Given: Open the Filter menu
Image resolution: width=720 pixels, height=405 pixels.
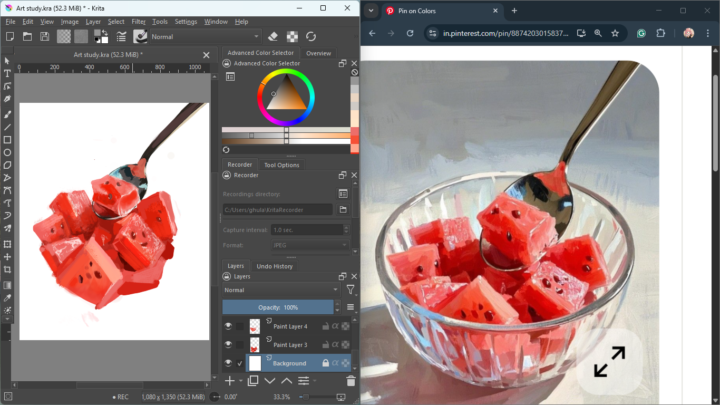Looking at the screenshot, I should pos(138,21).
